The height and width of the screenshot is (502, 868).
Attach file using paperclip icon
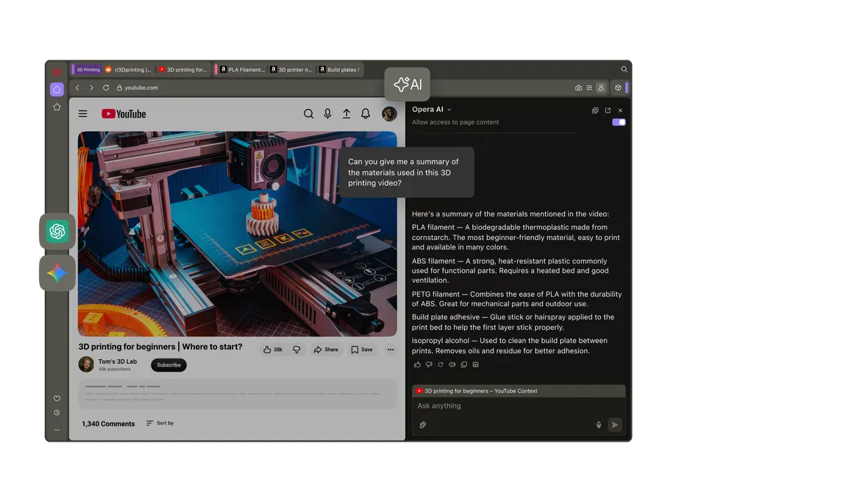pyautogui.click(x=422, y=425)
